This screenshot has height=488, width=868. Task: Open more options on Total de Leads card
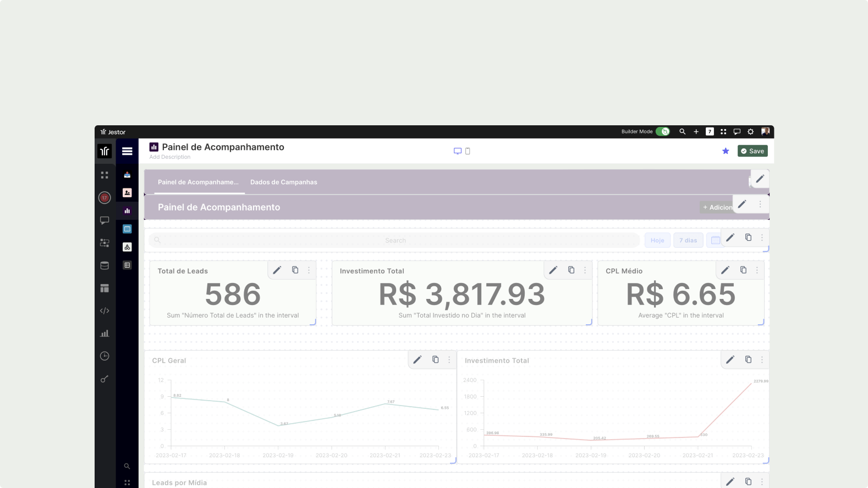click(x=309, y=270)
